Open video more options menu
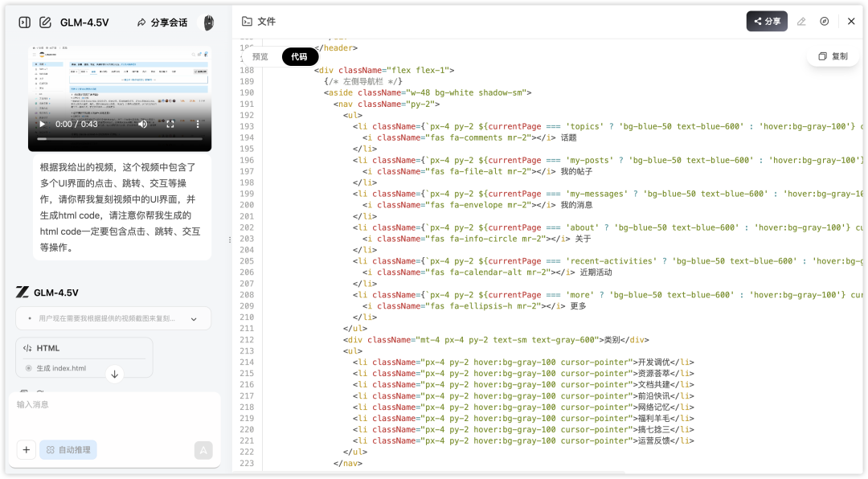The height and width of the screenshot is (479, 868). (198, 124)
